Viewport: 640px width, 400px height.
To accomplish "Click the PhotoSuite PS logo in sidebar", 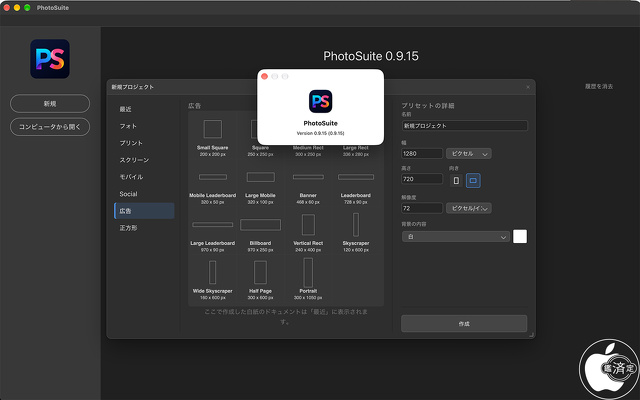I will tap(50, 59).
